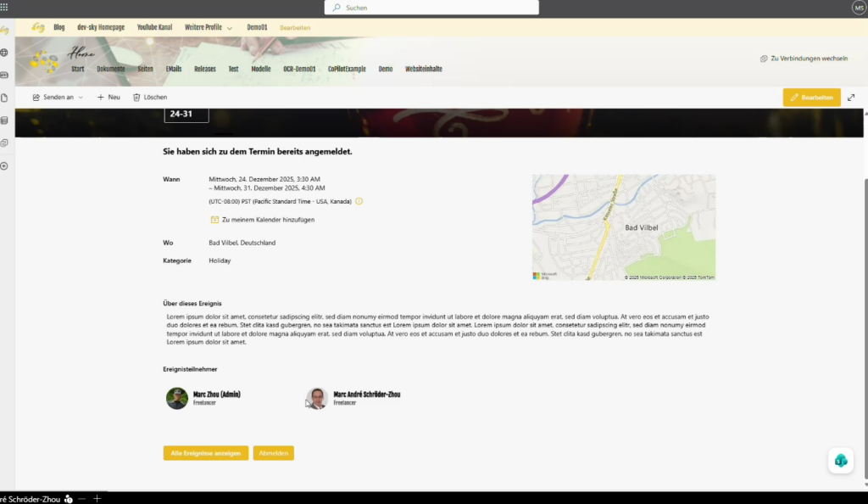Click the calendar icon beside add-to-calendar
The image size is (868, 504).
tap(214, 220)
